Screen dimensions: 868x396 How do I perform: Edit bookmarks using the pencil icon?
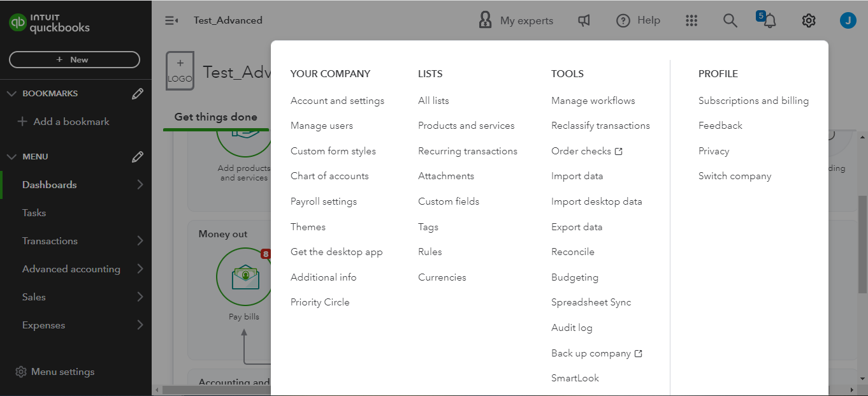point(137,94)
